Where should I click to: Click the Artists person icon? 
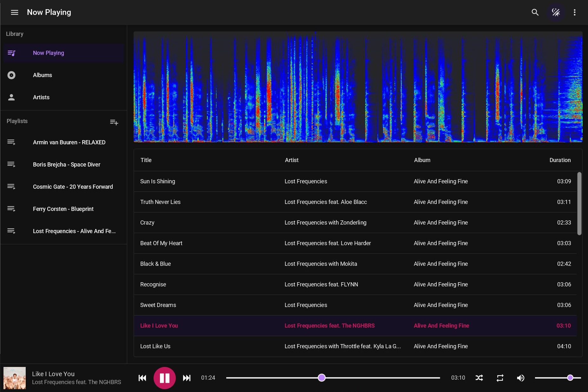[11, 97]
